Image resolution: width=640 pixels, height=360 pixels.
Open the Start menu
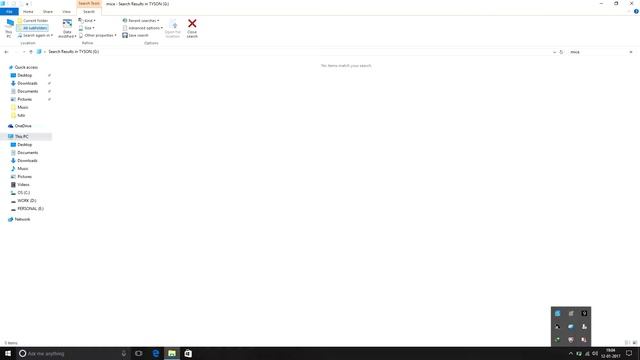click(8, 353)
